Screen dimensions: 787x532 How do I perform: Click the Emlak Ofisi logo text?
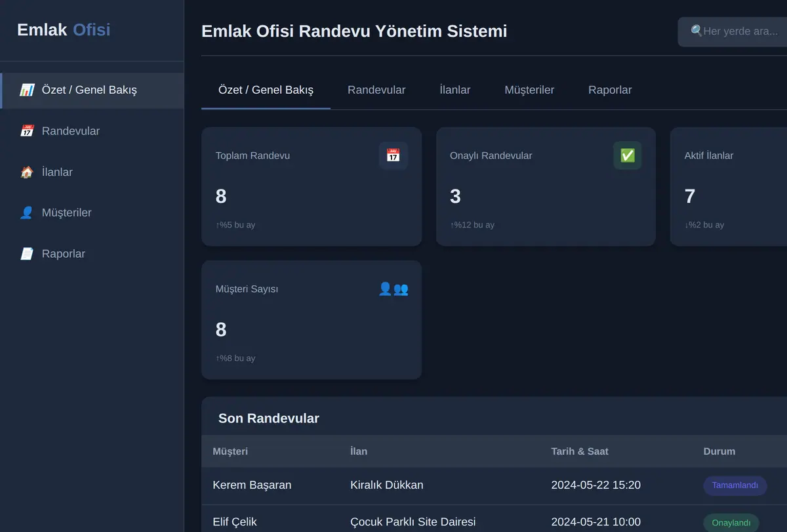(x=64, y=30)
